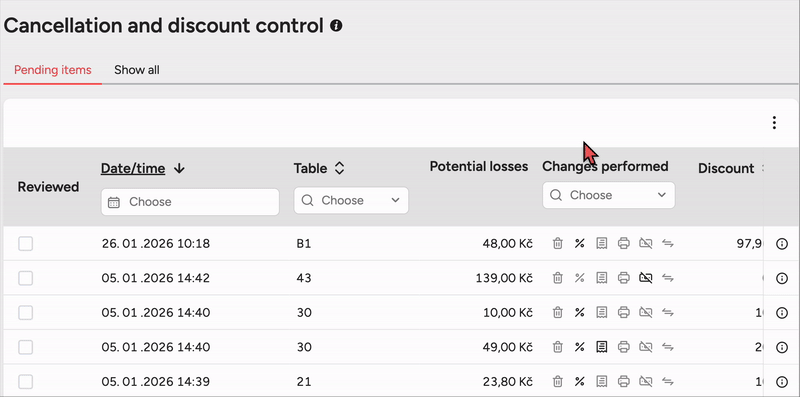The image size is (800, 397).
Task: Click the crossed-out card icon in the 139,00 Kč row
Action: point(645,278)
